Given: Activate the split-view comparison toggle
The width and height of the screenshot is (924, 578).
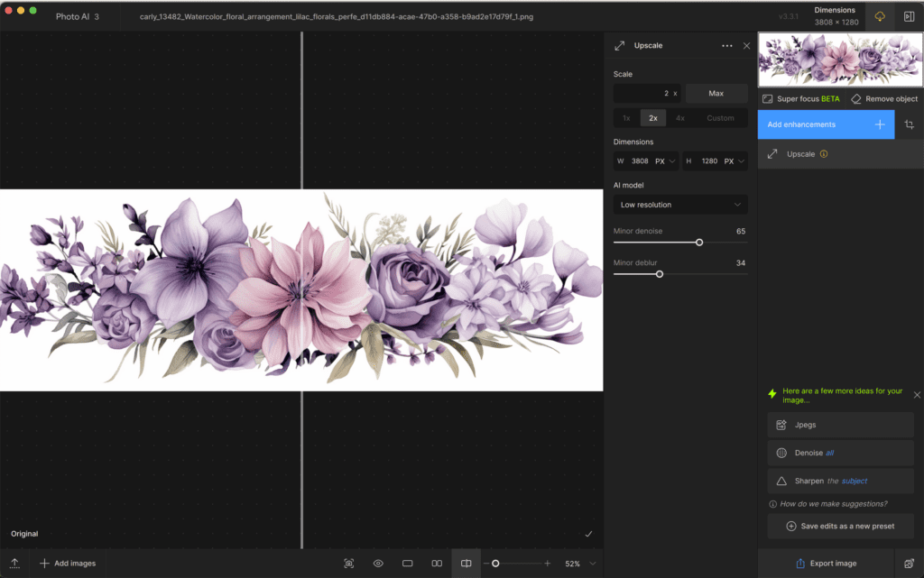Looking at the screenshot, I should [466, 564].
